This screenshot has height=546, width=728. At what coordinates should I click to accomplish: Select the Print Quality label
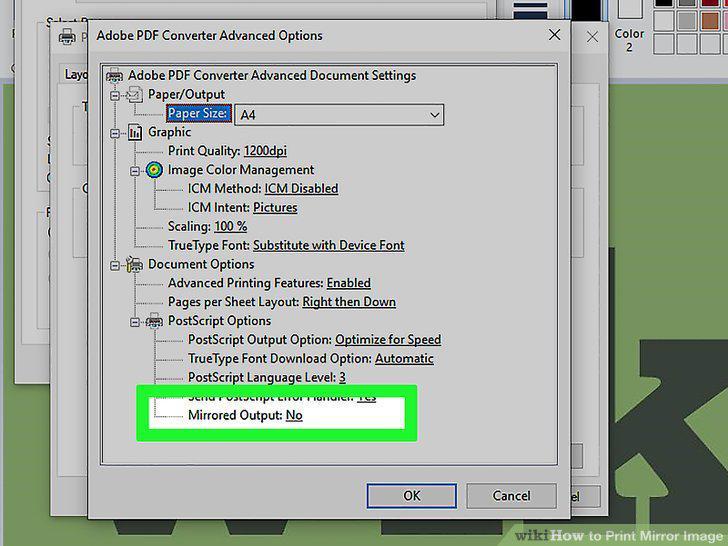click(x=204, y=151)
